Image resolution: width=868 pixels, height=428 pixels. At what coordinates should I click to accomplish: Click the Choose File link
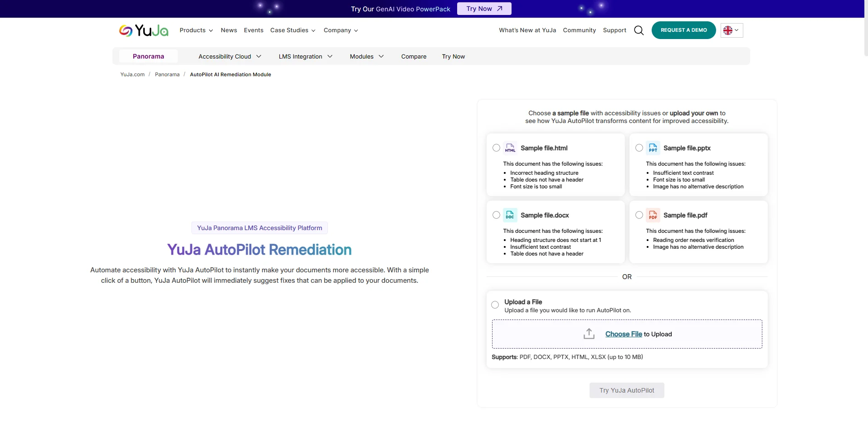click(624, 334)
